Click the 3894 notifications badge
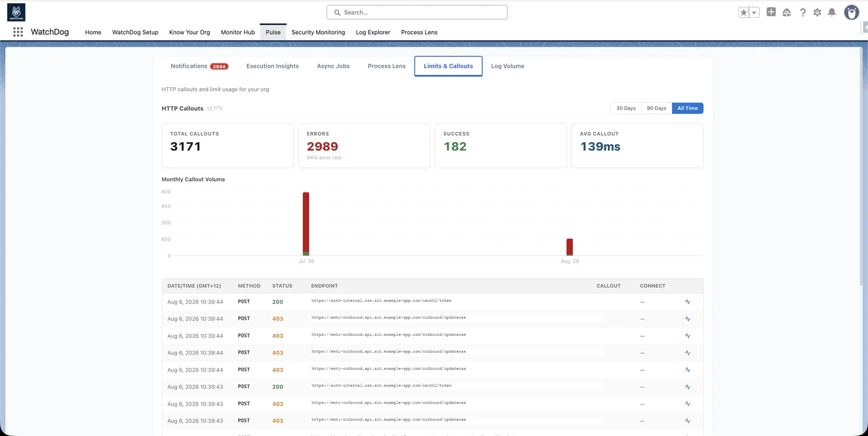The width and height of the screenshot is (868, 436). [219, 67]
